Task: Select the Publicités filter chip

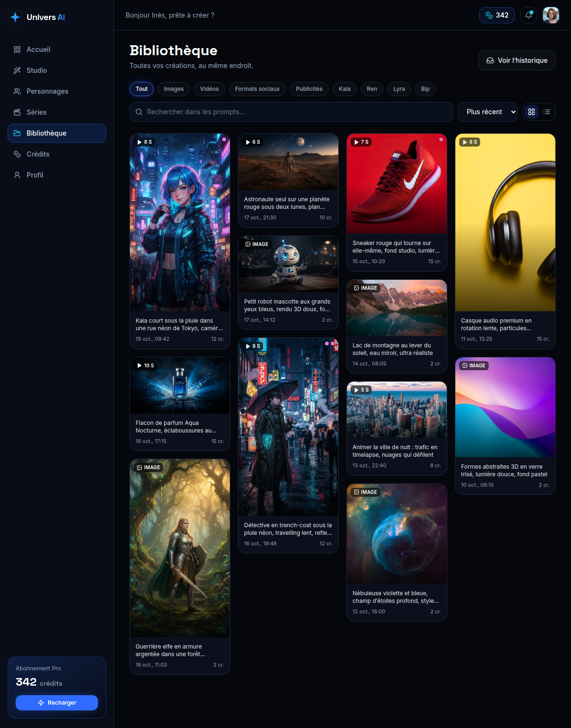Action: click(x=309, y=89)
